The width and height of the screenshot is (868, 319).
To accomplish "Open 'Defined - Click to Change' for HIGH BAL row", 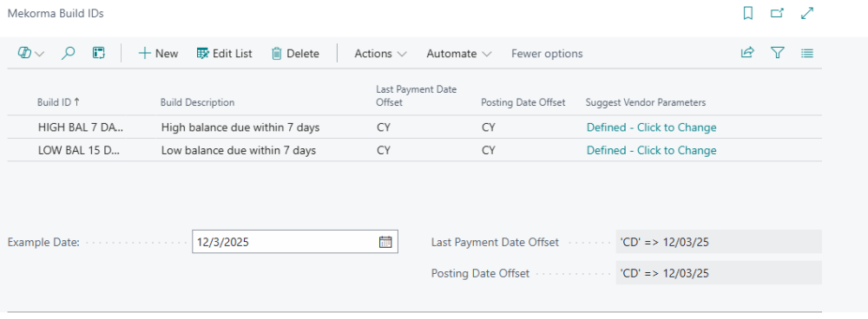I will 652,127.
